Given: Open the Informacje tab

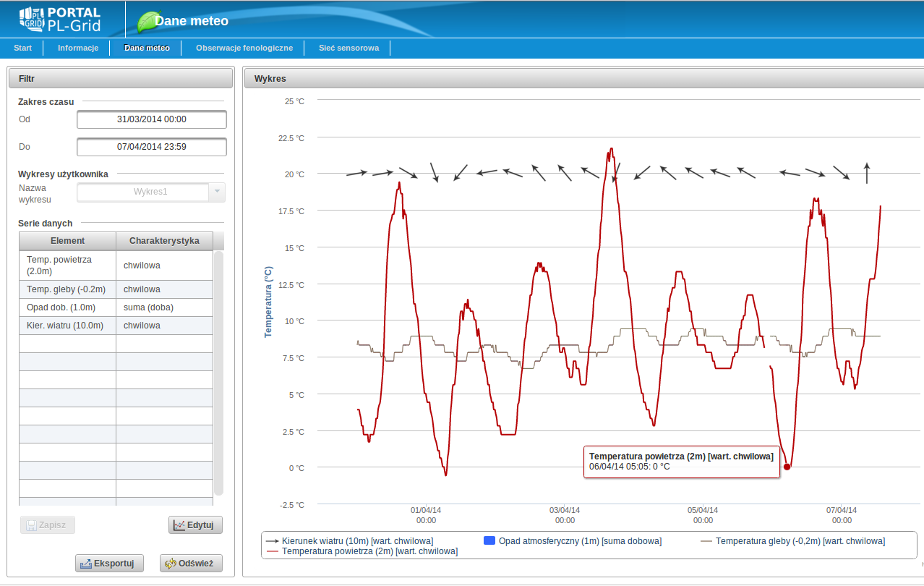Looking at the screenshot, I should coord(78,48).
